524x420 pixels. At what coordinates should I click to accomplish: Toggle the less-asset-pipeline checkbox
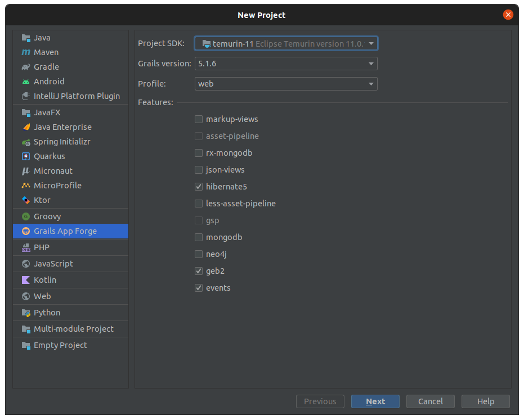pos(199,204)
